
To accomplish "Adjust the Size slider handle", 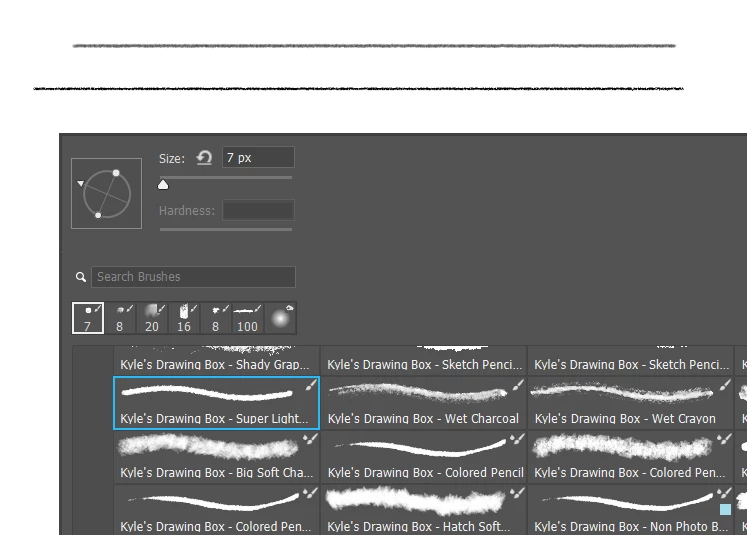I will (x=163, y=185).
